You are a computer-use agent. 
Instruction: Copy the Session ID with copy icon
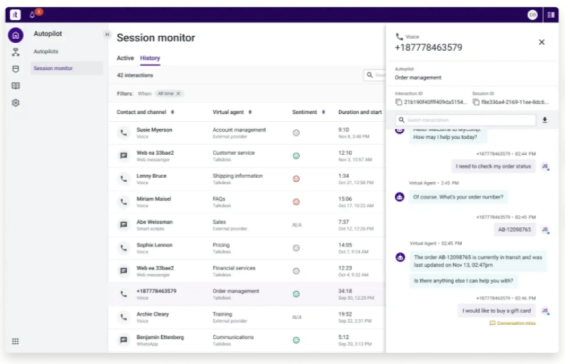tap(476, 102)
